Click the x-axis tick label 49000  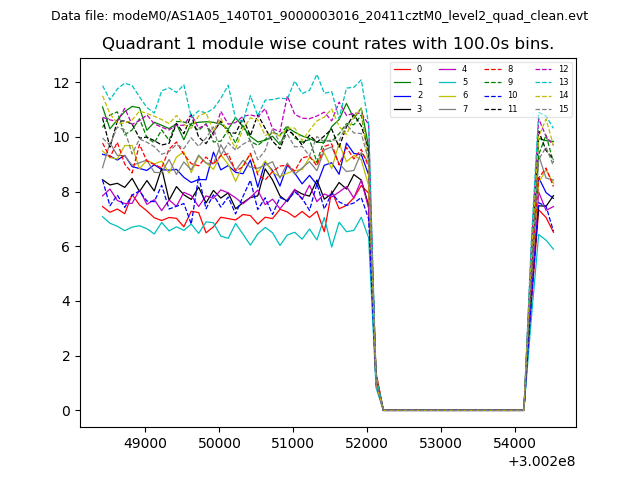click(x=145, y=442)
